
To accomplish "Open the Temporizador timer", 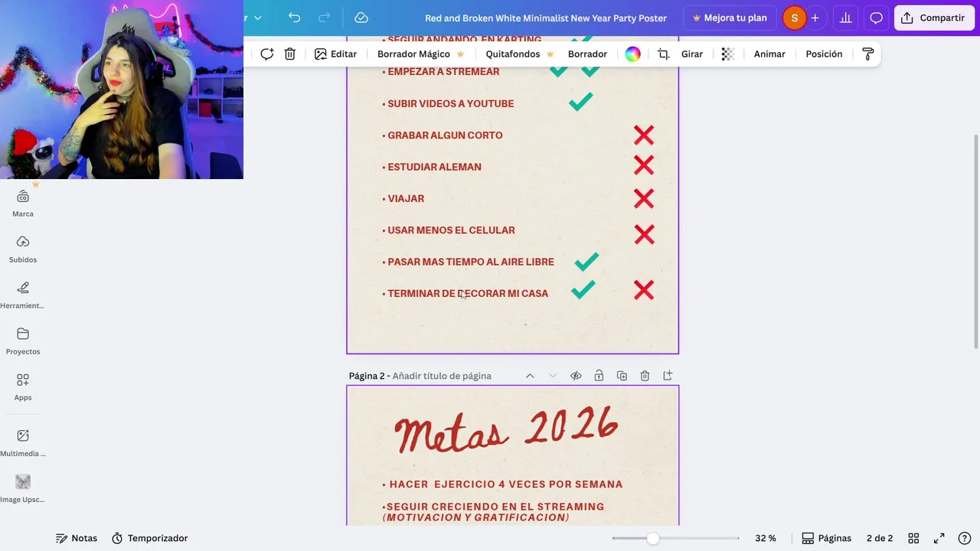I will (149, 538).
